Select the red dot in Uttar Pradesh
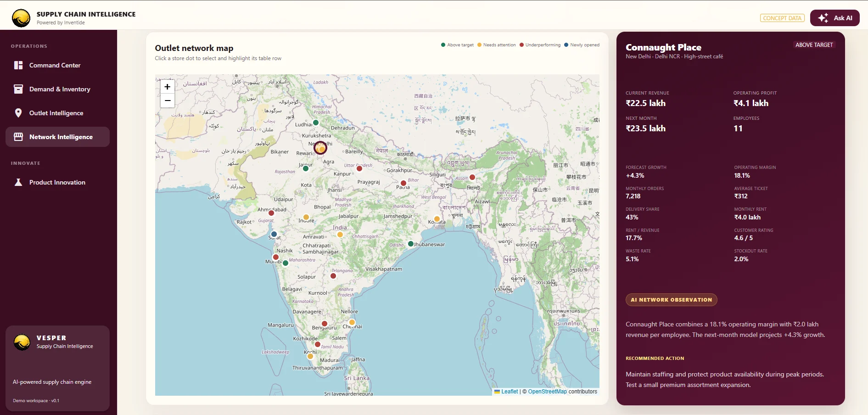The image size is (868, 415). tap(359, 168)
